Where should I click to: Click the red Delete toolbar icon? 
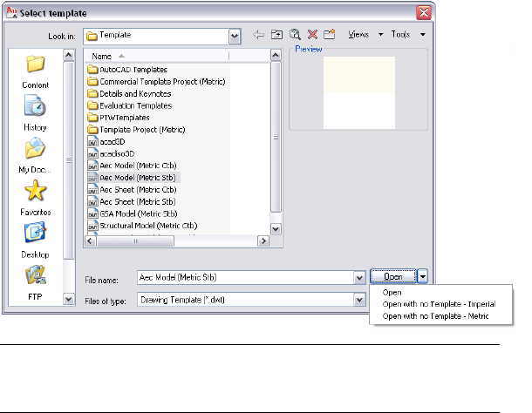pyautogui.click(x=312, y=35)
